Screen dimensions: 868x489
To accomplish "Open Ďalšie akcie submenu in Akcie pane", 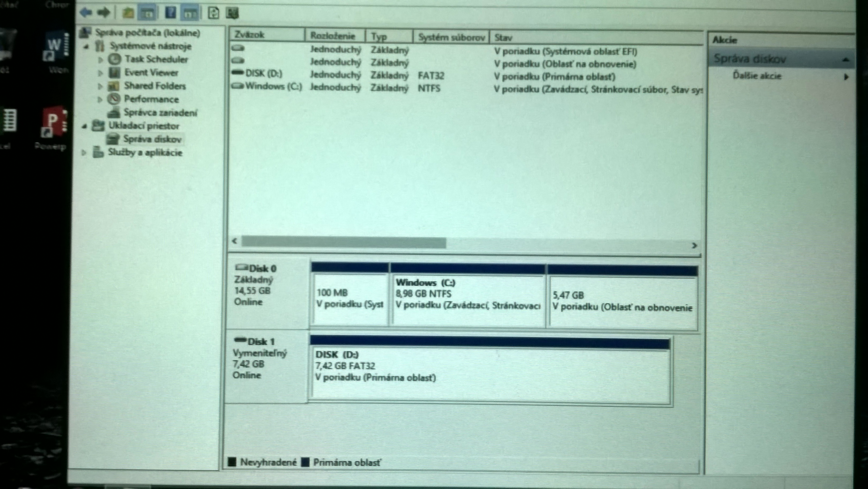I will 757,76.
